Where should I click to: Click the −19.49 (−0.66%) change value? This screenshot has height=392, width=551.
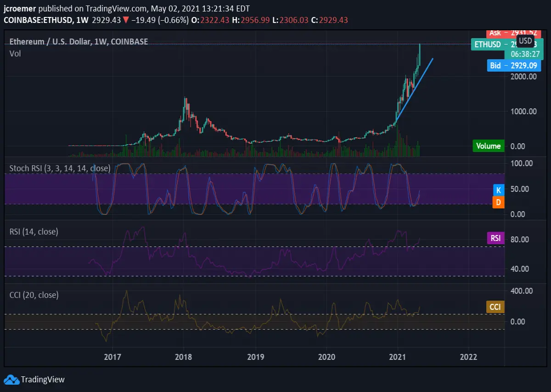pyautogui.click(x=159, y=20)
